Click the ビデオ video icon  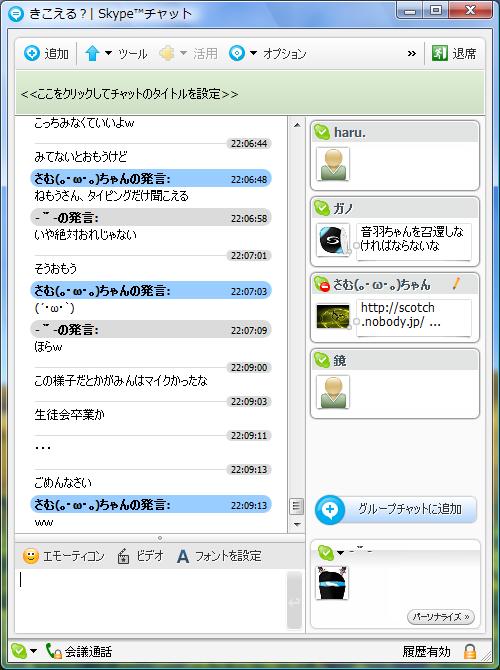(x=123, y=556)
